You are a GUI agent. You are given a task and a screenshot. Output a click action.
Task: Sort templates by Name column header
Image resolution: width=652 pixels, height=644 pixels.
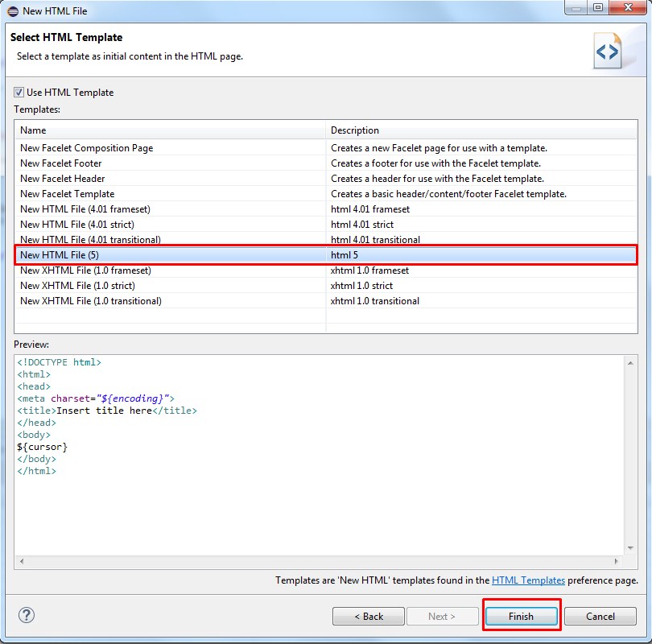click(x=170, y=130)
